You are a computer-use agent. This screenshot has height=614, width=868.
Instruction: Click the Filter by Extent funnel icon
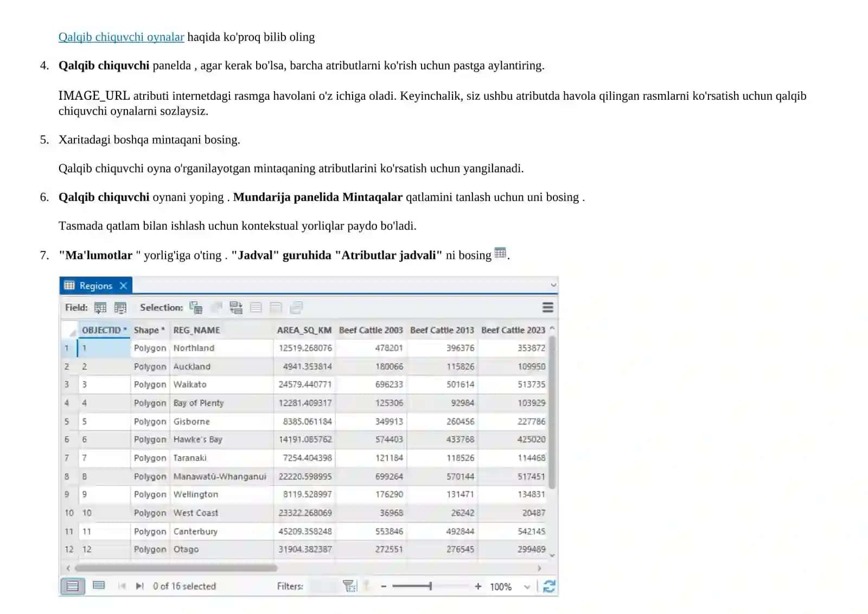pos(350,586)
